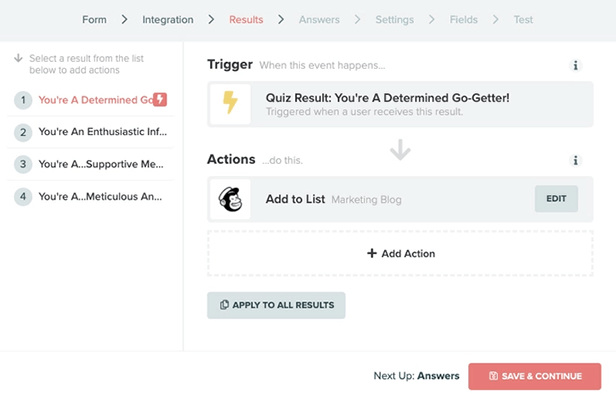Edit the Add to List action

[556, 199]
